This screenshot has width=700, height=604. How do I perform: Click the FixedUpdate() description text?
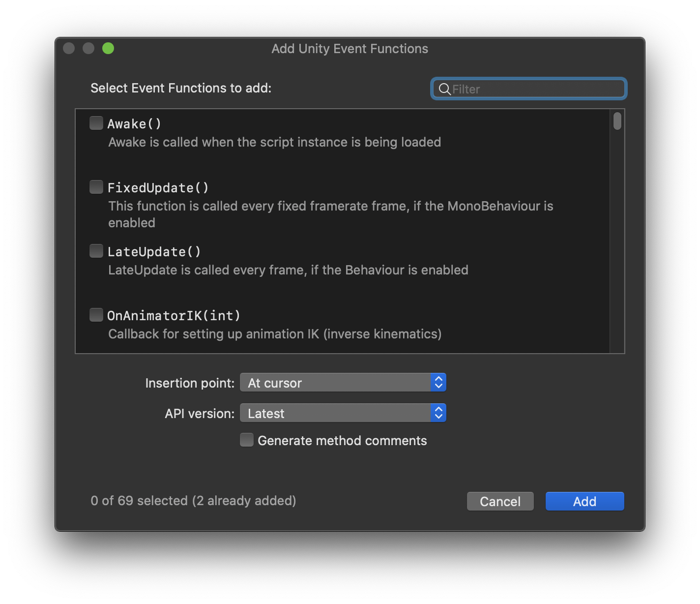(330, 206)
